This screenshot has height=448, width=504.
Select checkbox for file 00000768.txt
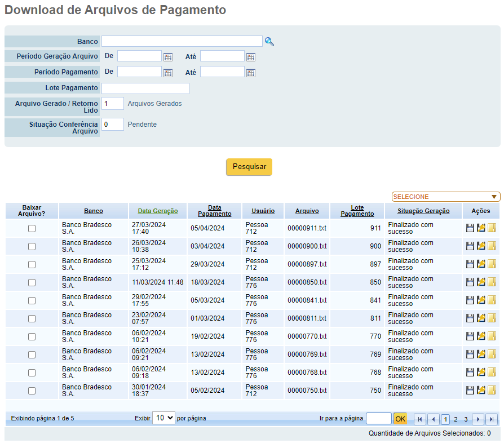[32, 373]
